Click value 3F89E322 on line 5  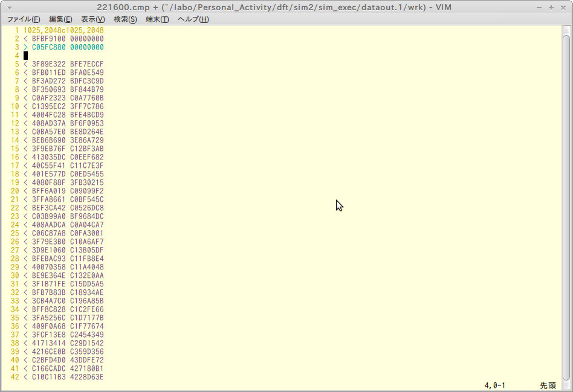coord(49,64)
